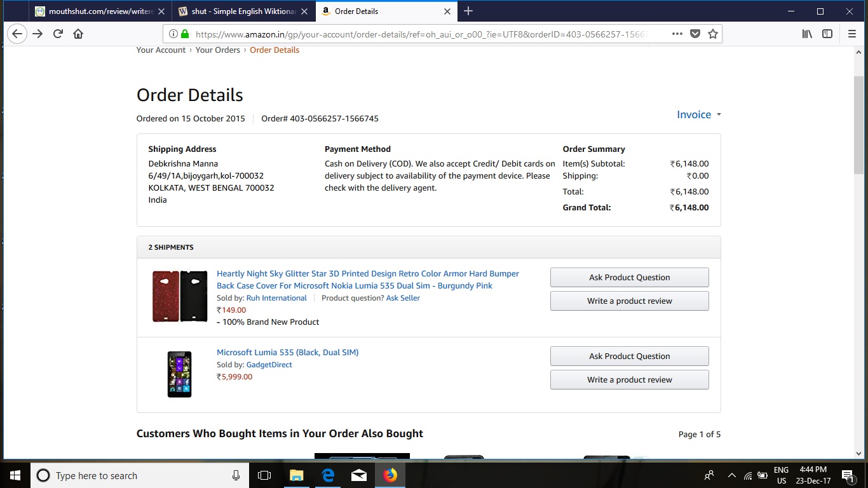Go to the Firefox home page icon
Screen dimensions: 868x488
coord(78,34)
